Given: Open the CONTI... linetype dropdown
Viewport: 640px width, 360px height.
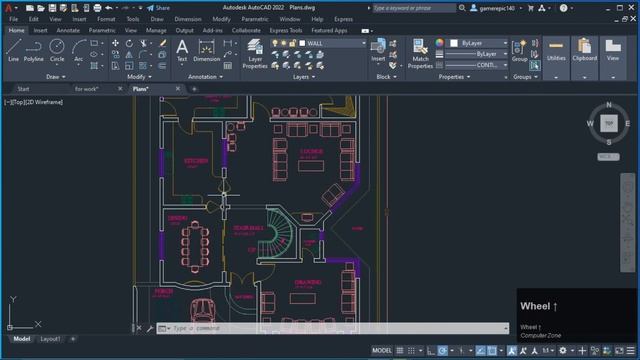Looking at the screenshot, I should 505,65.
